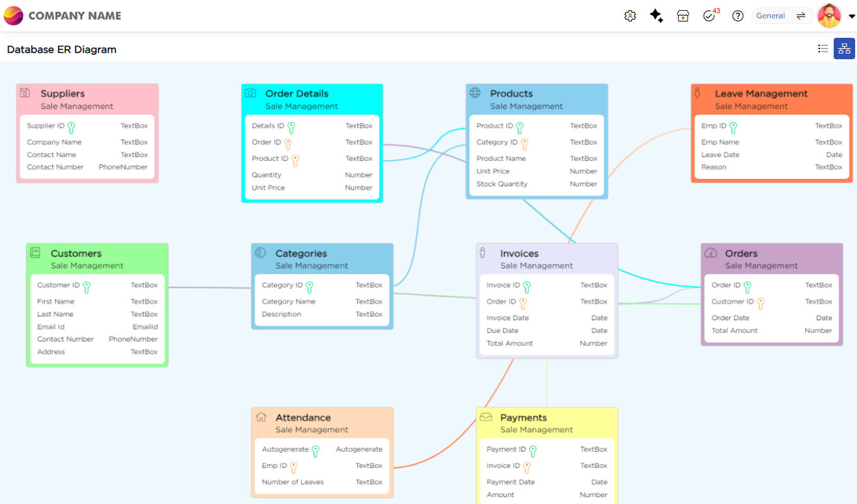Click the floppy disk icon on Suppliers

[x=25, y=93]
